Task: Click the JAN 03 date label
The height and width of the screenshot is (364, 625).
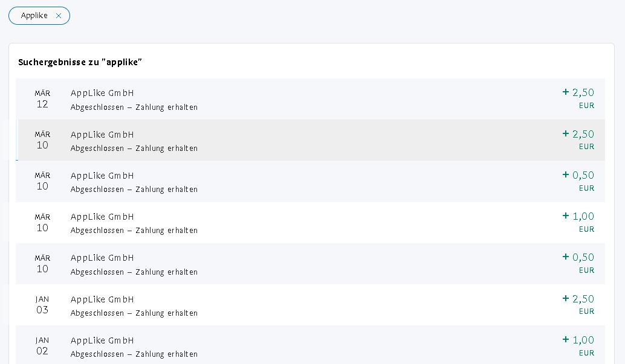Action: point(42,305)
